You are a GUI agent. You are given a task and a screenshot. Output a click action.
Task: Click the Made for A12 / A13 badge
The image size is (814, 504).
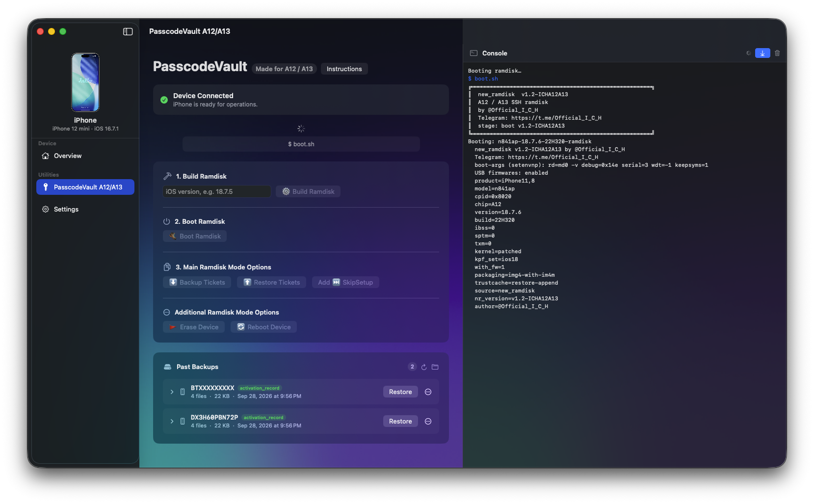click(x=284, y=69)
